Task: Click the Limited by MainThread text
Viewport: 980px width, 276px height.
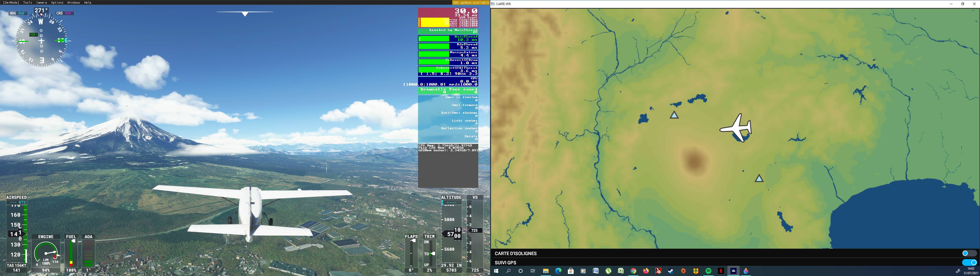Action: click(x=453, y=30)
